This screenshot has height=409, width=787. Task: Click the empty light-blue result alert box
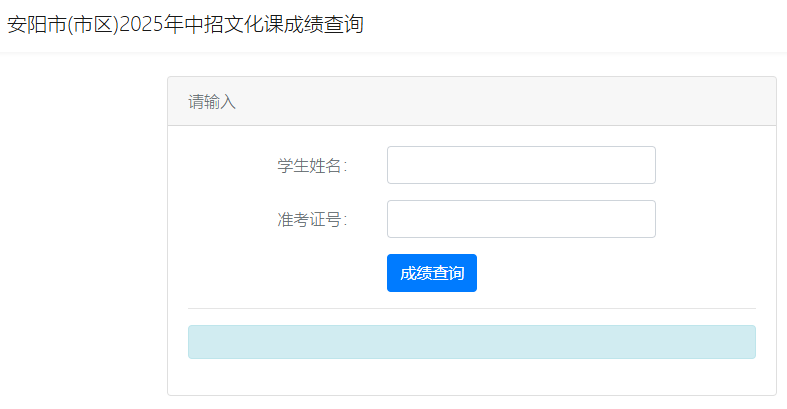point(472,342)
